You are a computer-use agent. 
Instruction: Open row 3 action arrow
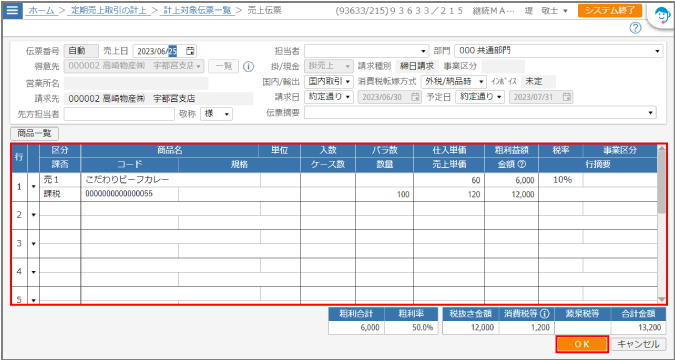[34, 244]
